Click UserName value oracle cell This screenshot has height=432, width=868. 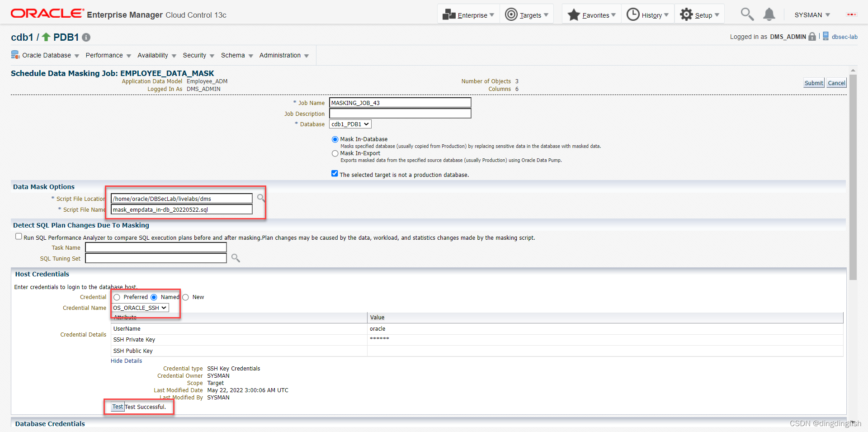click(605, 329)
